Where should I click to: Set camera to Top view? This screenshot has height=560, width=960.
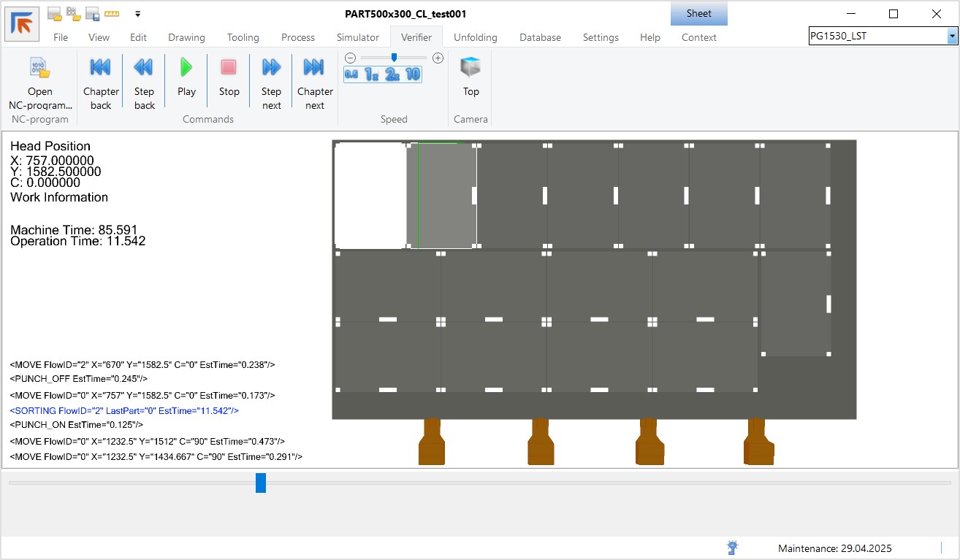pos(471,69)
